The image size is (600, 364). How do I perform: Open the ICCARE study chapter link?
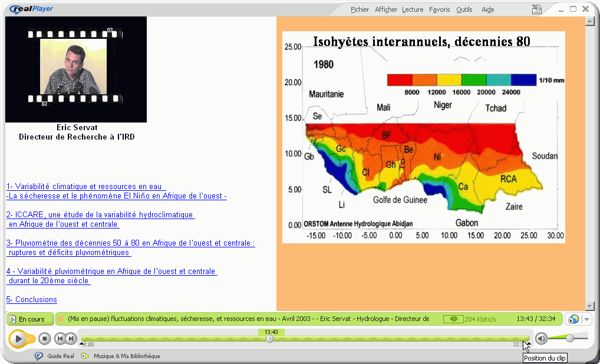[100, 215]
